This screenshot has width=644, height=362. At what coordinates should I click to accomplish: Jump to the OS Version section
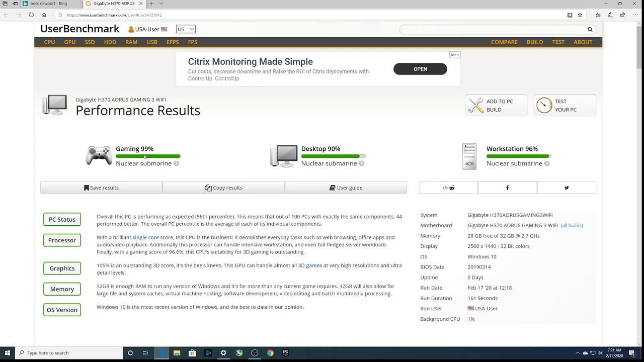click(62, 310)
